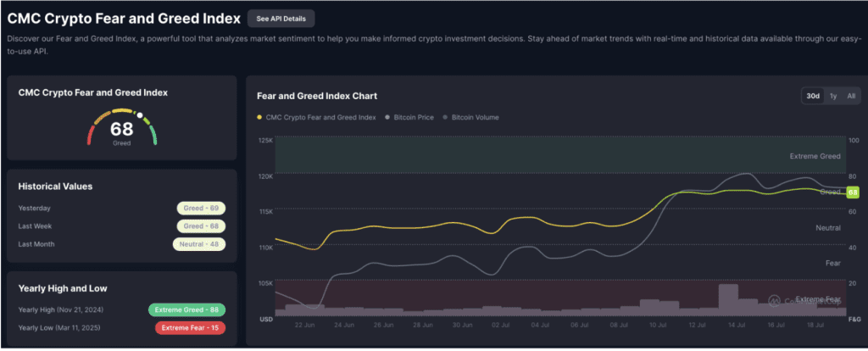Viewport: 868px width, 351px height.
Task: Switch chart range to 1y
Action: (x=833, y=96)
